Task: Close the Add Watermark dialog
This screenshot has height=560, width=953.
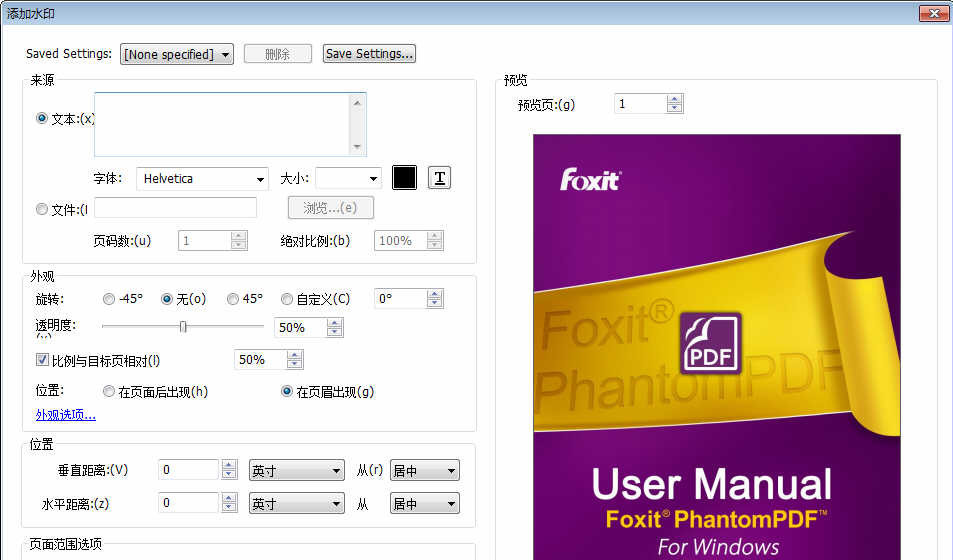Action: (x=934, y=13)
